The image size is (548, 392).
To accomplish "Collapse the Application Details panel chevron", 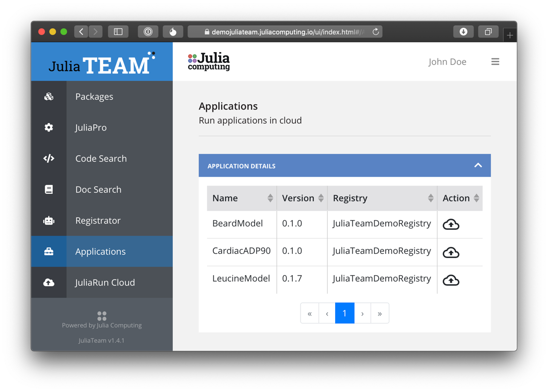I will 478,165.
